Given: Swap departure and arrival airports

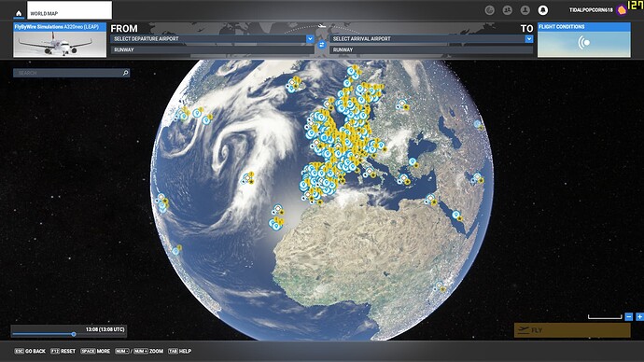Looking at the screenshot, I should (x=322, y=45).
